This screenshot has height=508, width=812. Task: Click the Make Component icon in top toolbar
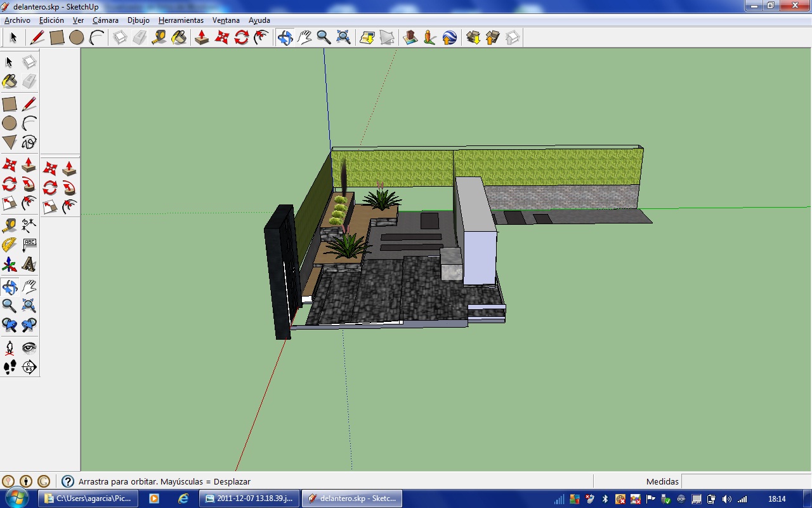[x=120, y=37]
